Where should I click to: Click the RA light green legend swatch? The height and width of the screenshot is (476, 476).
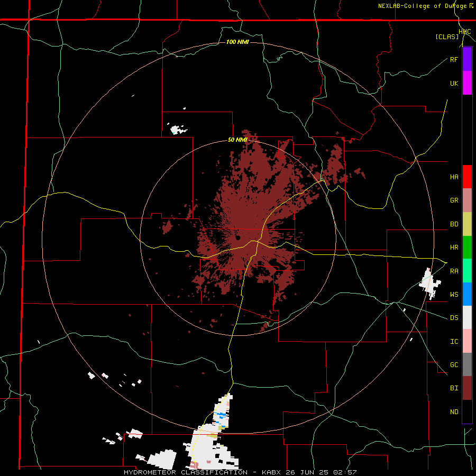tap(467, 271)
